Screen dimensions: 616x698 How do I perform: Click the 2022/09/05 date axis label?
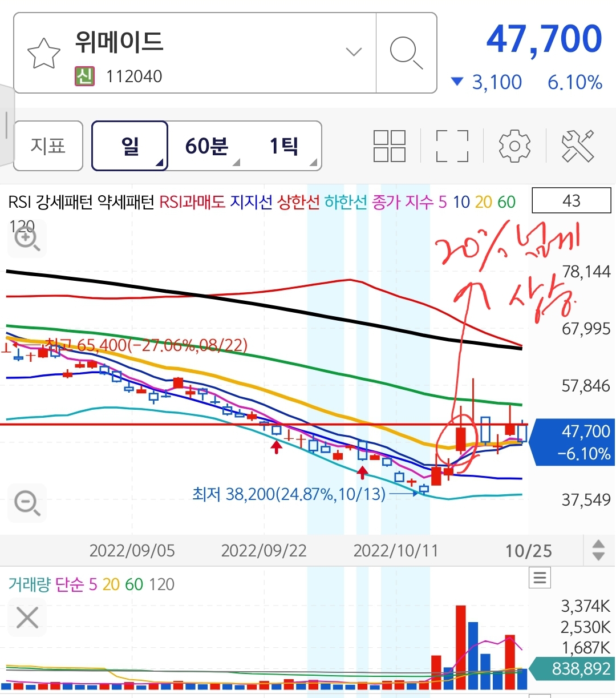132,551
